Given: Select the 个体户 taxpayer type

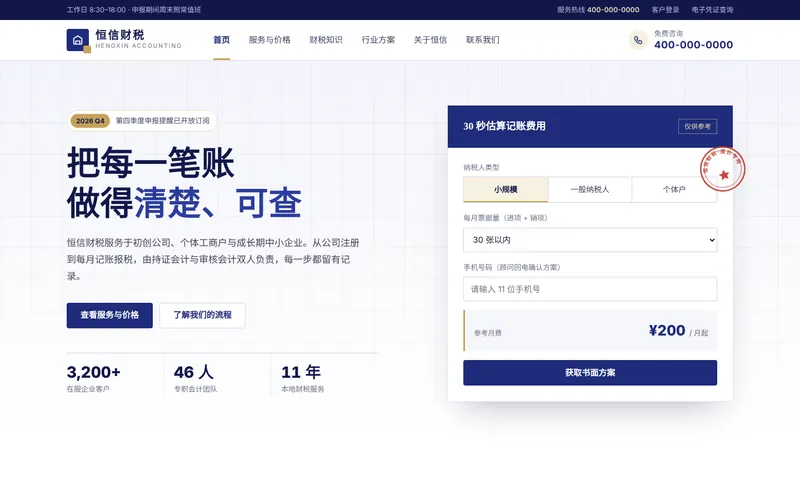Looking at the screenshot, I should 674,189.
